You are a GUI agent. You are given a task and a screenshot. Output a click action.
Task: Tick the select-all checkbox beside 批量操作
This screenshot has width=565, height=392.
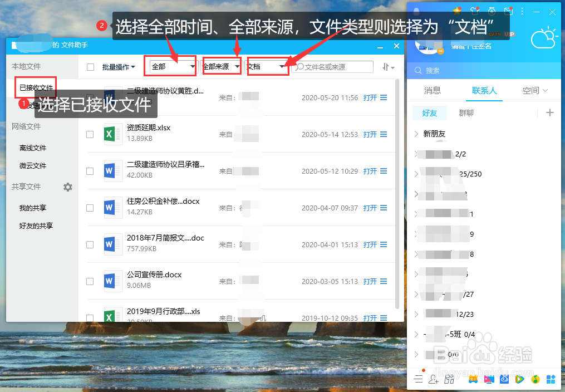tap(90, 67)
